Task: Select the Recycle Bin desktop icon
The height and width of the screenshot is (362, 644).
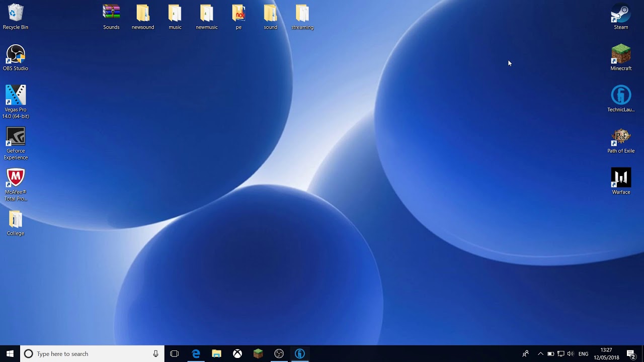Action: tap(16, 17)
